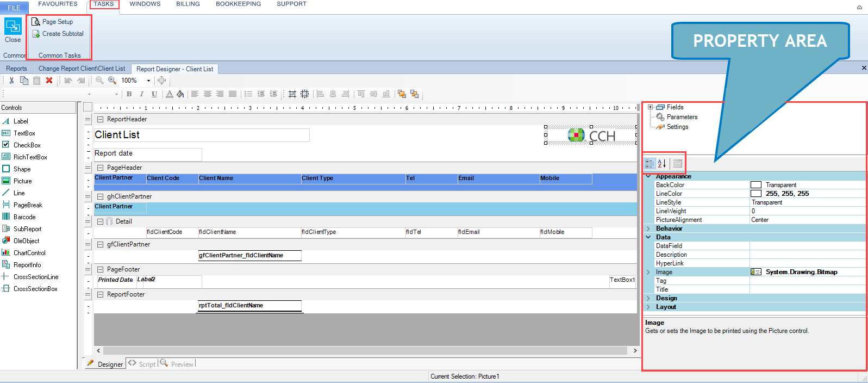The width and height of the screenshot is (868, 383).
Task: Click Create Subtotal
Action: click(58, 34)
